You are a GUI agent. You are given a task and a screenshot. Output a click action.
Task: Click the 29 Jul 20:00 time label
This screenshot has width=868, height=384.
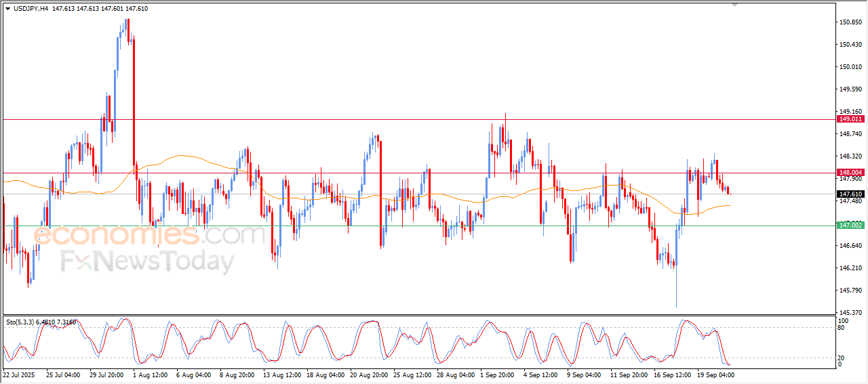coord(106,375)
